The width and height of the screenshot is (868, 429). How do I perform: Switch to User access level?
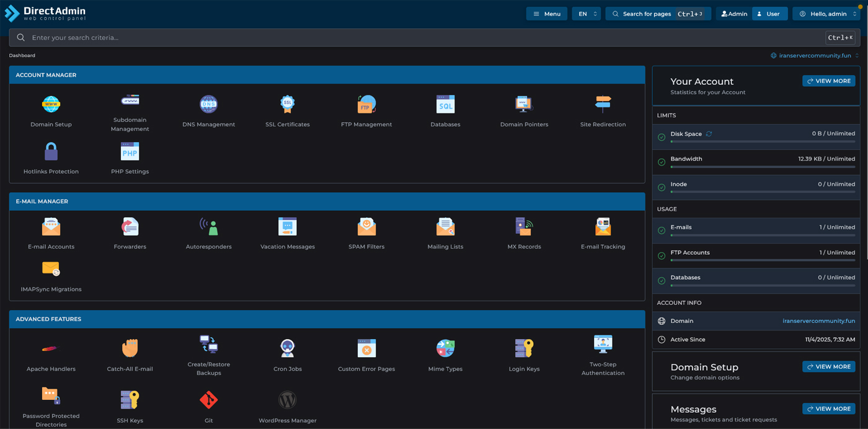pyautogui.click(x=769, y=14)
